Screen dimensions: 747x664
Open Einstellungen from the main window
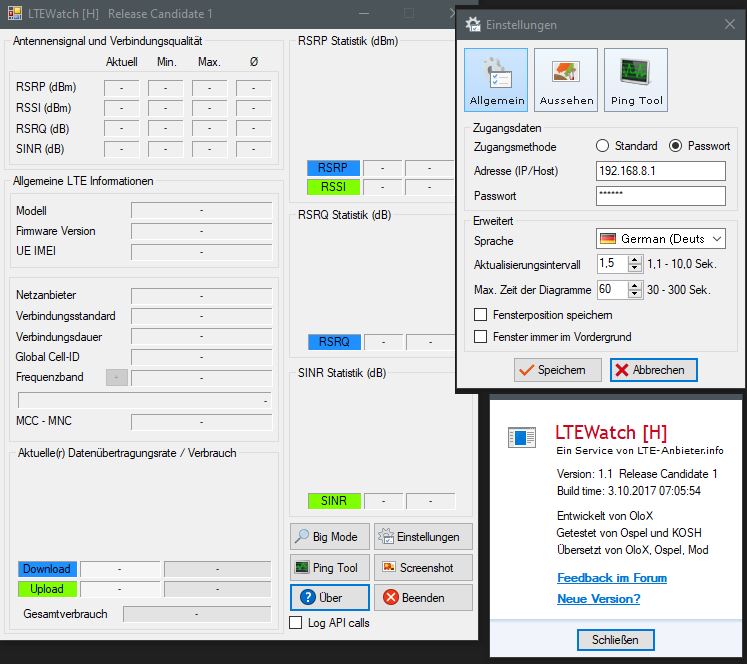click(x=423, y=536)
